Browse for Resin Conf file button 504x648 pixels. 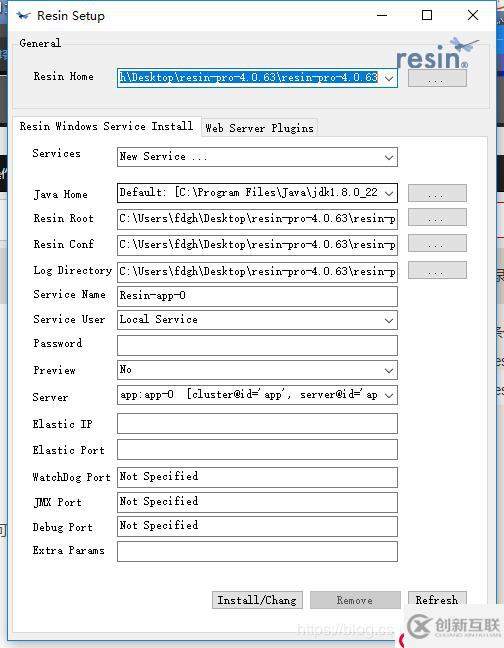[437, 243]
